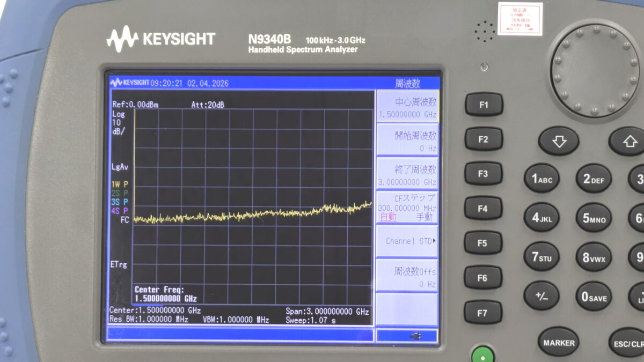This screenshot has height=362, width=644.
Task: Select the 開始周波数 start frequency softkey
Action: click(x=407, y=141)
